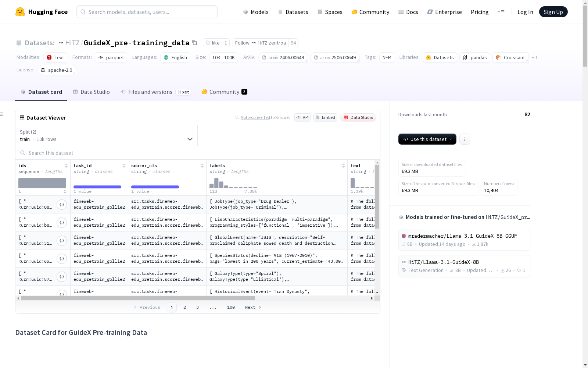Expand JSON of ids cell urn:uuid:57
Screen dimensions: 588x368
click(62, 277)
